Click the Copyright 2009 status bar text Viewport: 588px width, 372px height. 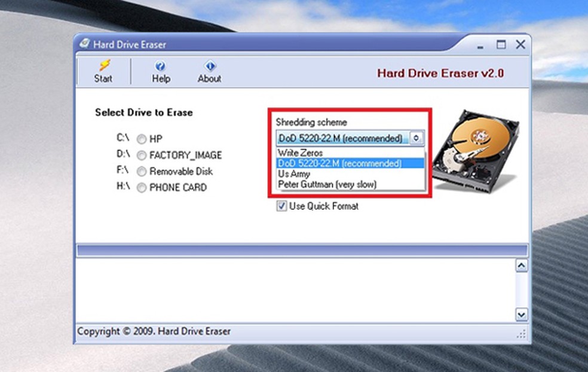154,331
